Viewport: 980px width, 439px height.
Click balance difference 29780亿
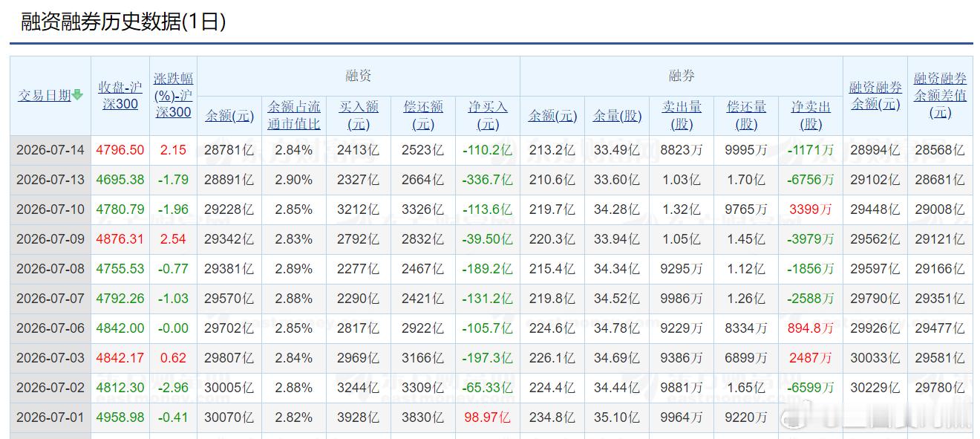coord(940,388)
